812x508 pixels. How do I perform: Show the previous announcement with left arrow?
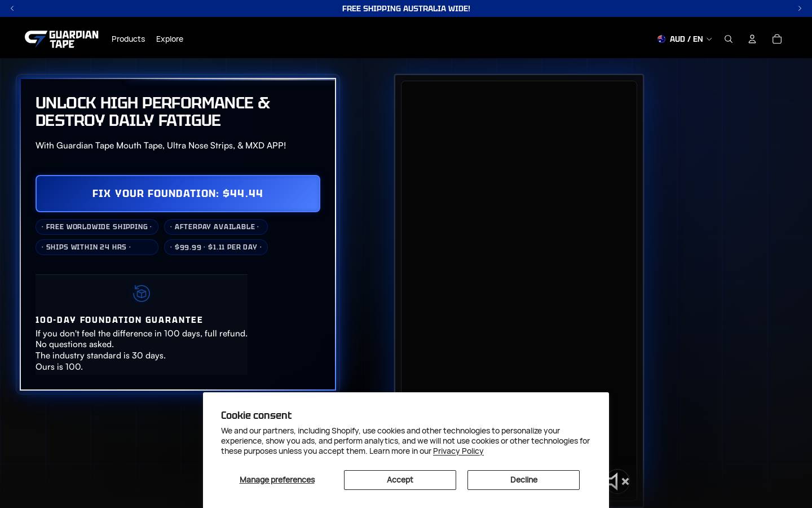coord(12,8)
